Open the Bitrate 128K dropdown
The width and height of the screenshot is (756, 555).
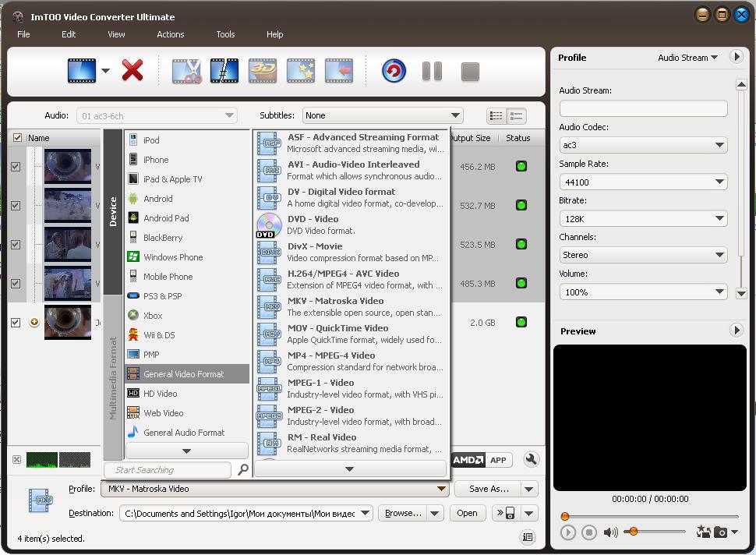[643, 219]
